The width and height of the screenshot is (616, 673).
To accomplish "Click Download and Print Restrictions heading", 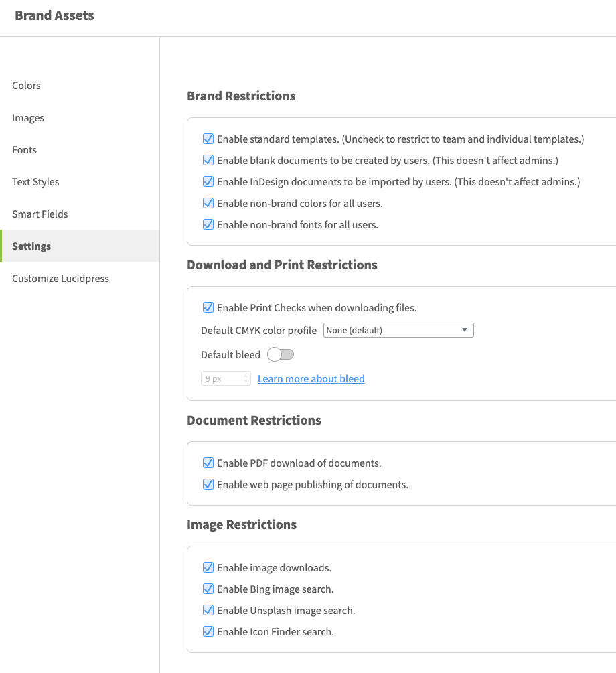I will (x=282, y=265).
